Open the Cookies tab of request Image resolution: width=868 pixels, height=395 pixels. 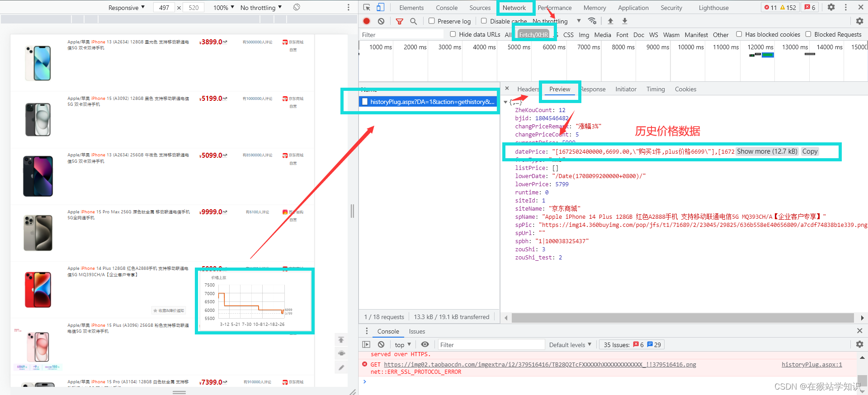pos(685,89)
